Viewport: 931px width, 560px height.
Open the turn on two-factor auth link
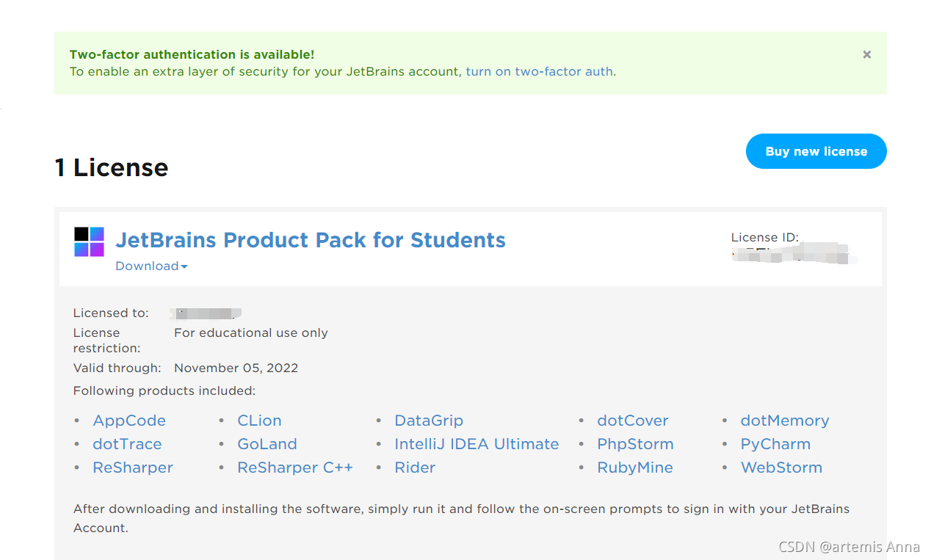[539, 72]
